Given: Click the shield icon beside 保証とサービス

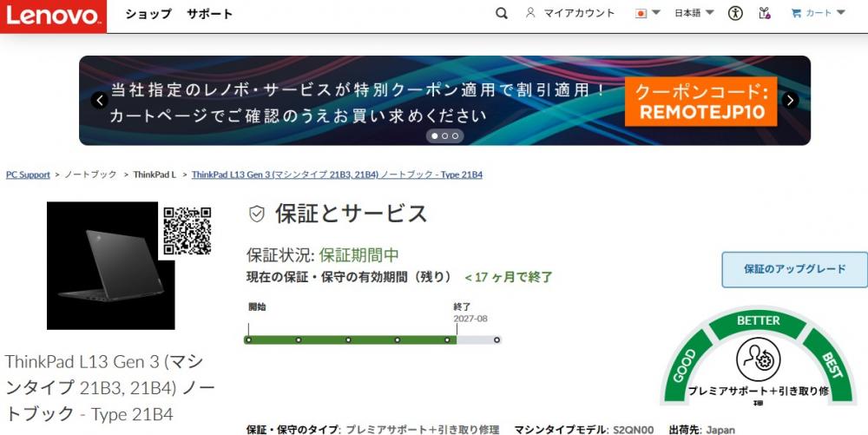Looking at the screenshot, I should (x=257, y=214).
